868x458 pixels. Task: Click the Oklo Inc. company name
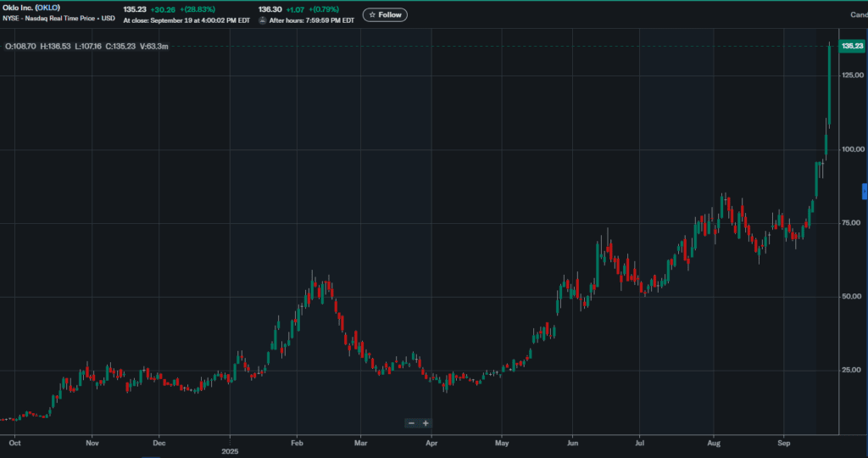click(x=18, y=8)
